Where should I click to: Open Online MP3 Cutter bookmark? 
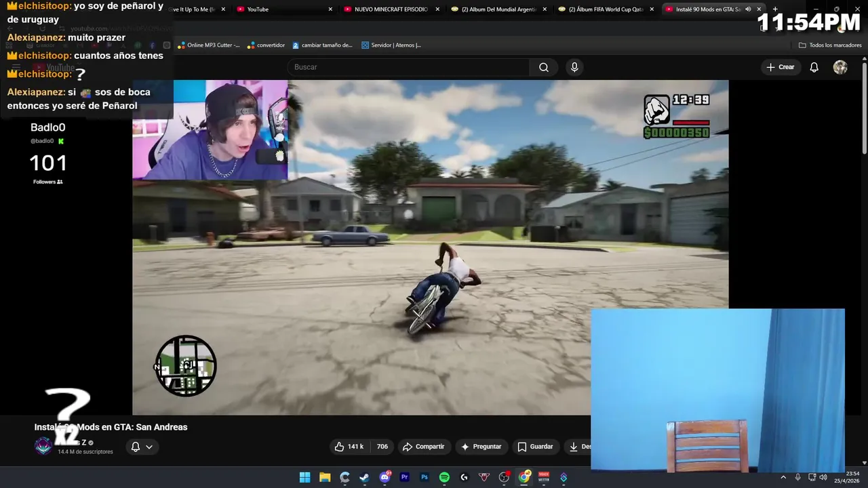point(209,45)
